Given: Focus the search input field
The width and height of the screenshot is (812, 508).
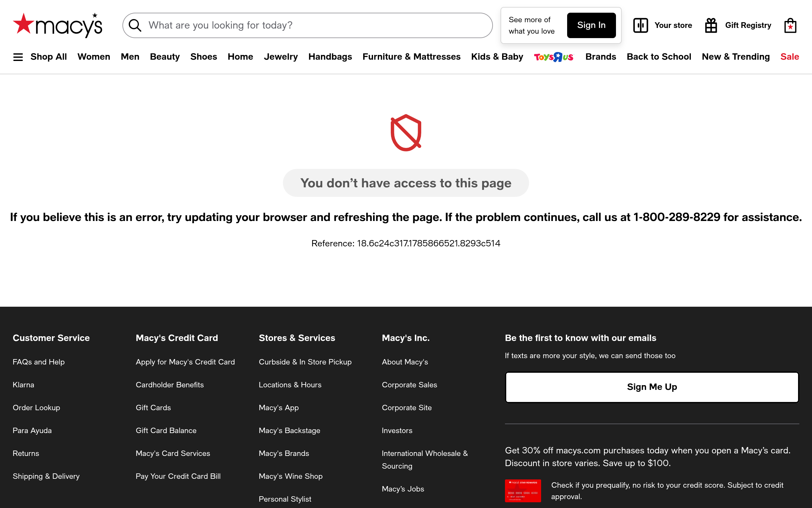Looking at the screenshot, I should (x=307, y=25).
